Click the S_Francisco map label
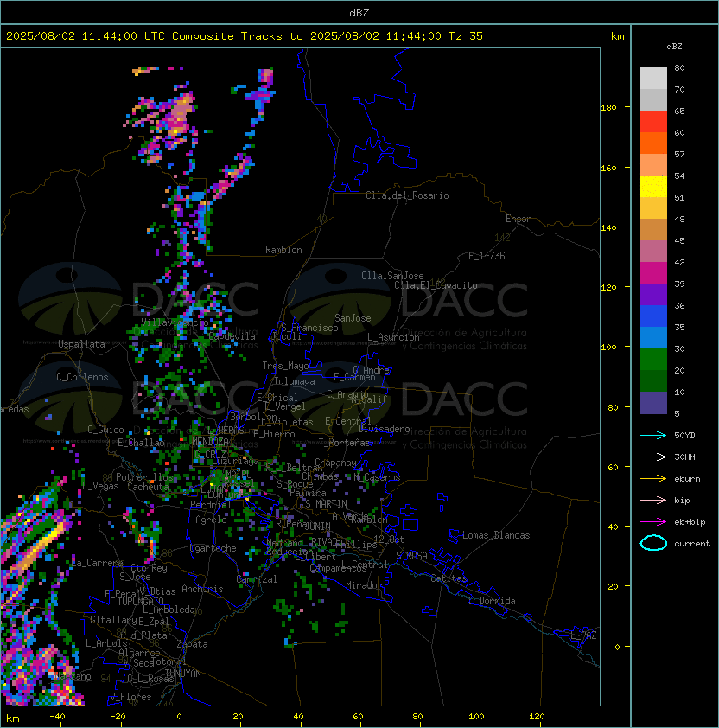Image resolution: width=719 pixels, height=728 pixels. click(309, 328)
